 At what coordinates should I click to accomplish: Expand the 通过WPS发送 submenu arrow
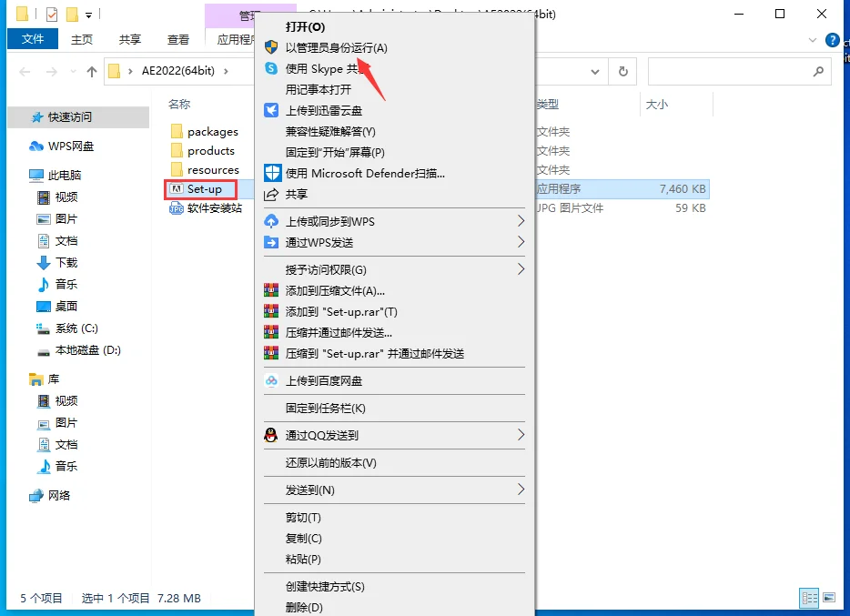click(521, 242)
